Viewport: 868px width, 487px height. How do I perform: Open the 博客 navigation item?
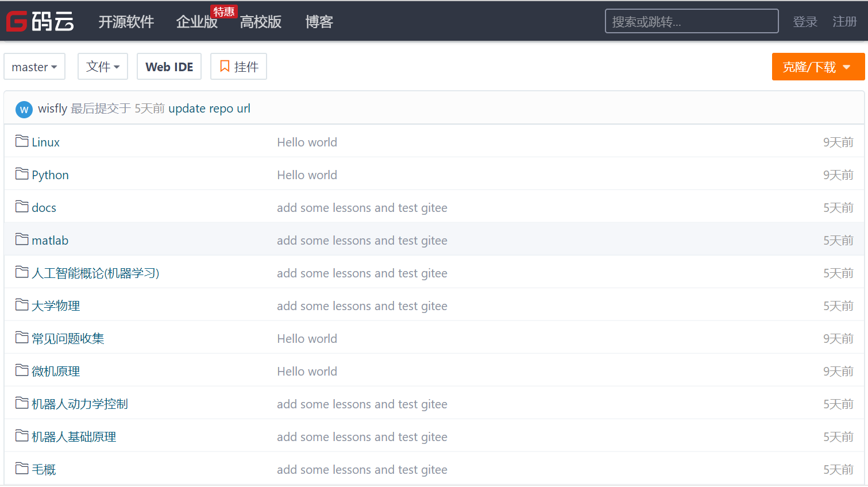click(319, 22)
